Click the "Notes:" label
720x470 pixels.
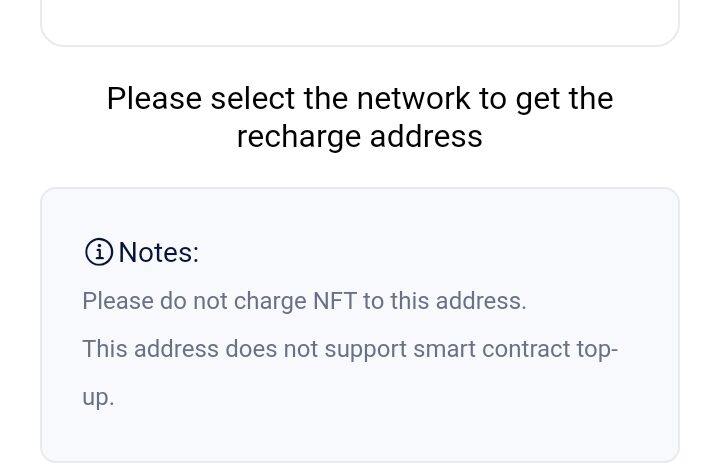[x=159, y=253]
